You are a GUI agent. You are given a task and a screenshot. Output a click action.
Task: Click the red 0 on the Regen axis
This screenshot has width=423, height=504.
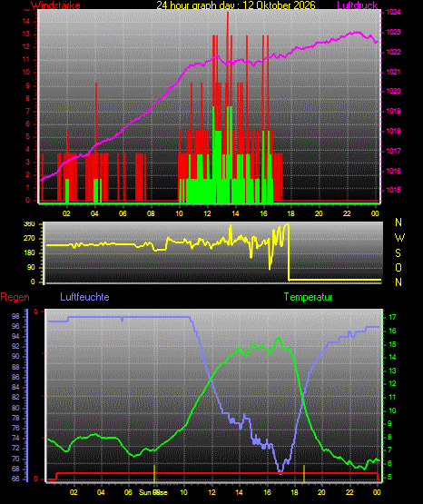click(x=35, y=479)
